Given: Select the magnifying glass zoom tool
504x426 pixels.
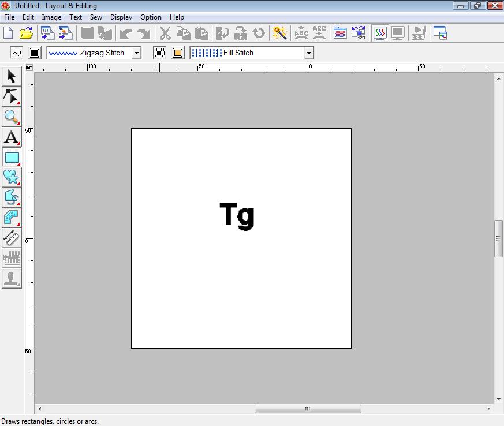Looking at the screenshot, I should click(x=12, y=117).
